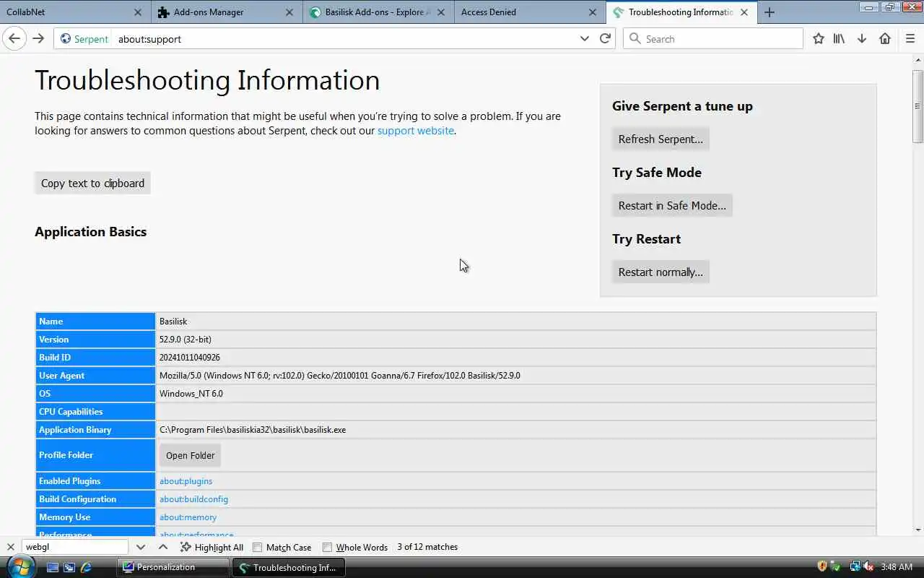Open the about:plugins link
This screenshot has width=924, height=578.
pyautogui.click(x=186, y=481)
